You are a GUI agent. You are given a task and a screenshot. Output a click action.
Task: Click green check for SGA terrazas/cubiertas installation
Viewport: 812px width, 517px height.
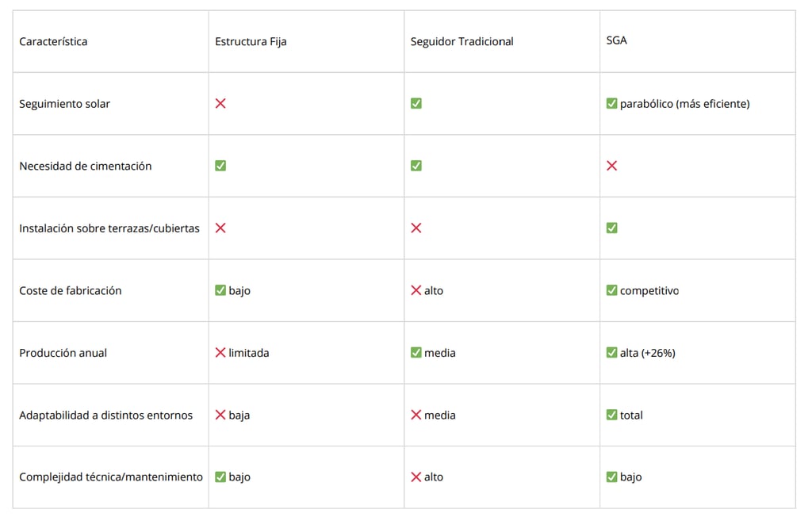pyautogui.click(x=611, y=228)
